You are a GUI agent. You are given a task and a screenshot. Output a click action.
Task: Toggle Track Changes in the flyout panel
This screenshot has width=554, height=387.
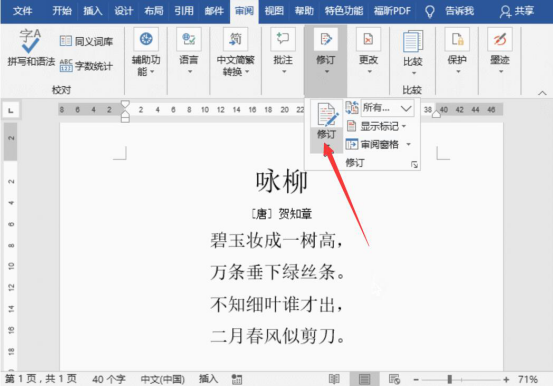[x=326, y=121]
